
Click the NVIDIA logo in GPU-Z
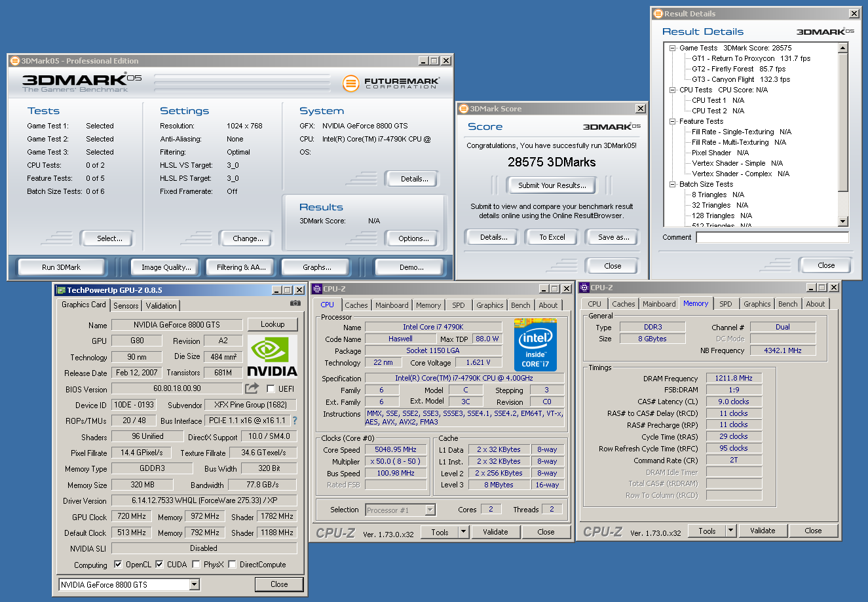273,356
